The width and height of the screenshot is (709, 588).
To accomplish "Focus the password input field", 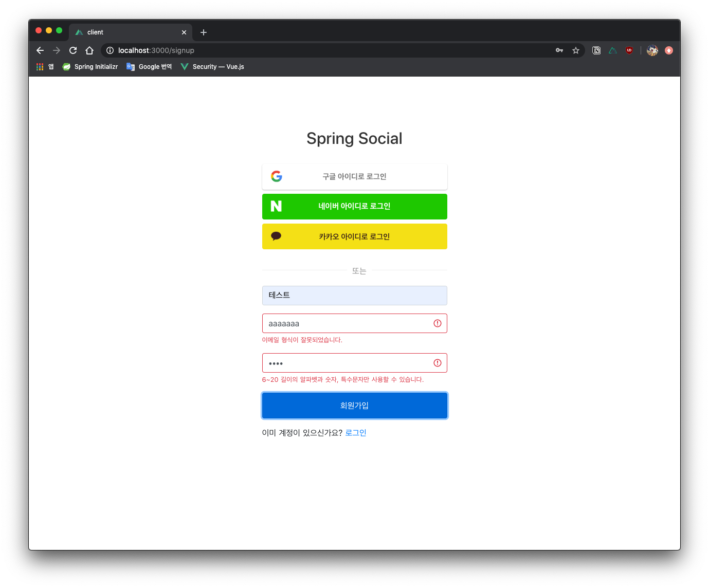I will 355,363.
